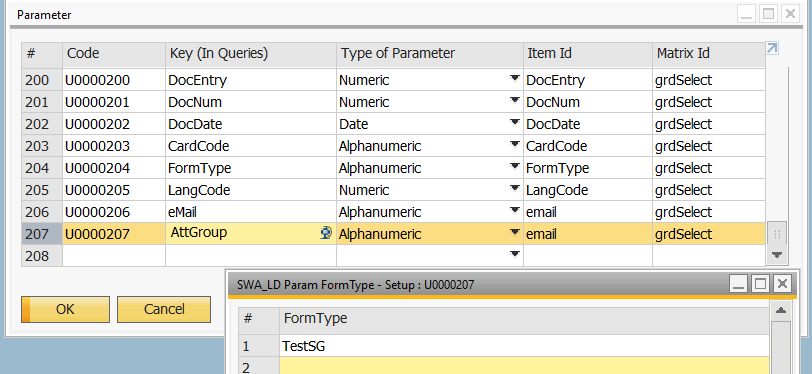Click the globe icon in AttGroup cell

click(x=326, y=234)
